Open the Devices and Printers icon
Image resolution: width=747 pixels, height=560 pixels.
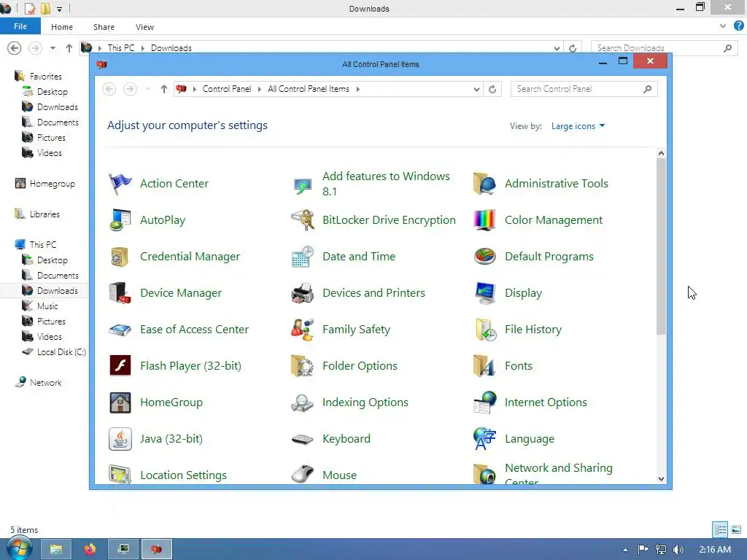303,293
